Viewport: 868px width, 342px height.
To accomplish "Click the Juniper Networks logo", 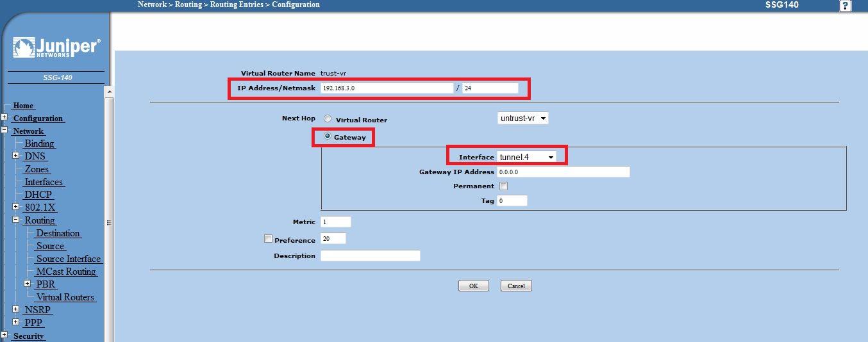I will tap(56, 48).
